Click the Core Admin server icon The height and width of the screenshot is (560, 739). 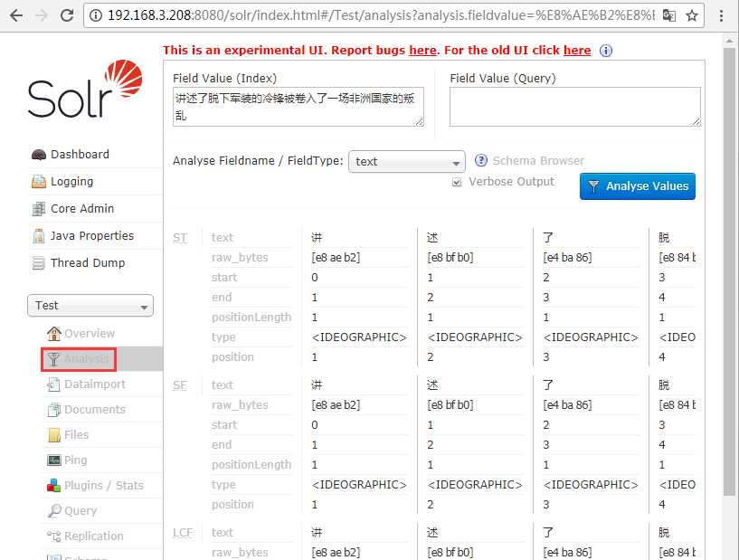pyautogui.click(x=38, y=208)
